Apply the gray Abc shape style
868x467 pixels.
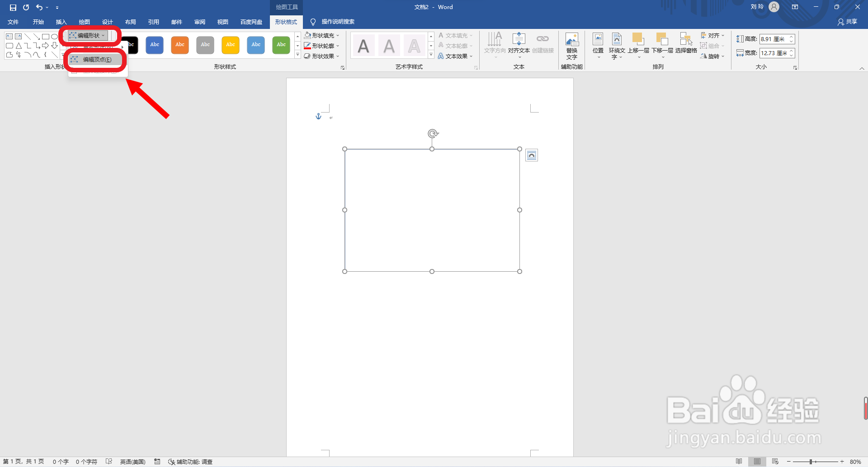click(x=205, y=45)
